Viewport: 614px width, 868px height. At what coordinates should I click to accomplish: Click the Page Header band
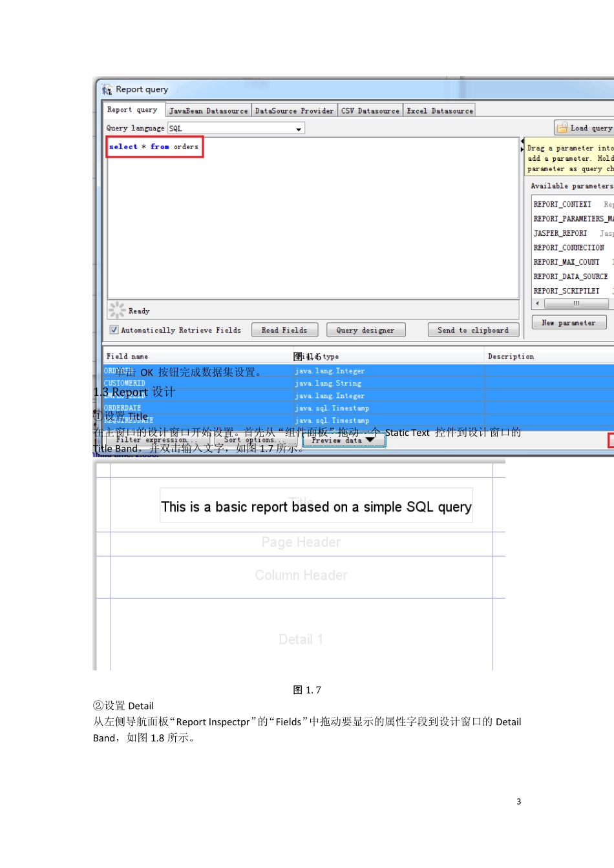point(301,544)
